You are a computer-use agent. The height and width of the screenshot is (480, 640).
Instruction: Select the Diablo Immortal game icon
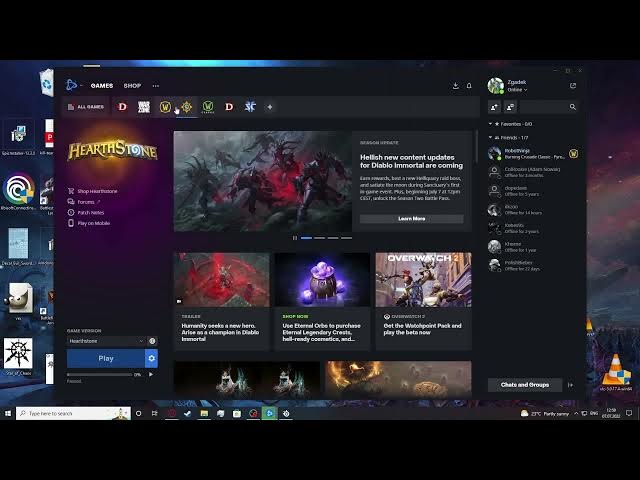click(x=122, y=107)
